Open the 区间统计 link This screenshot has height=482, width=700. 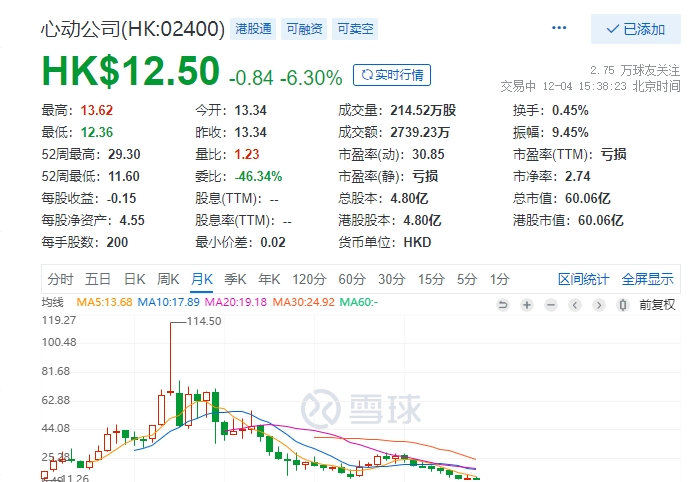coord(583,279)
